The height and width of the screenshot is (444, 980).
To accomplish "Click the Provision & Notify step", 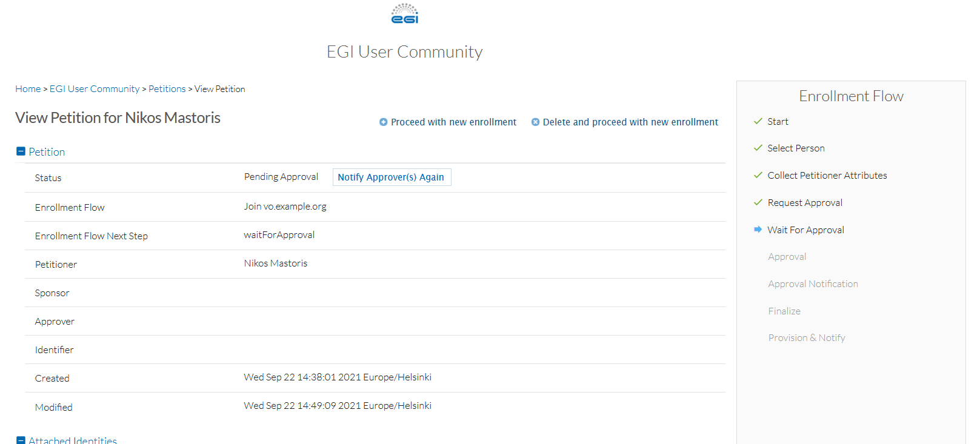I will pos(806,338).
